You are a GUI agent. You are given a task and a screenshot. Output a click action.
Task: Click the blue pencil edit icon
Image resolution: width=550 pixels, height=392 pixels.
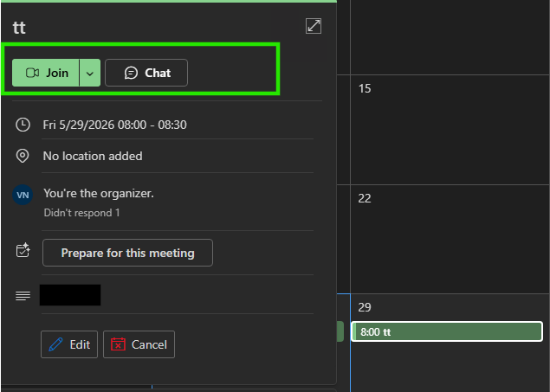tap(55, 344)
